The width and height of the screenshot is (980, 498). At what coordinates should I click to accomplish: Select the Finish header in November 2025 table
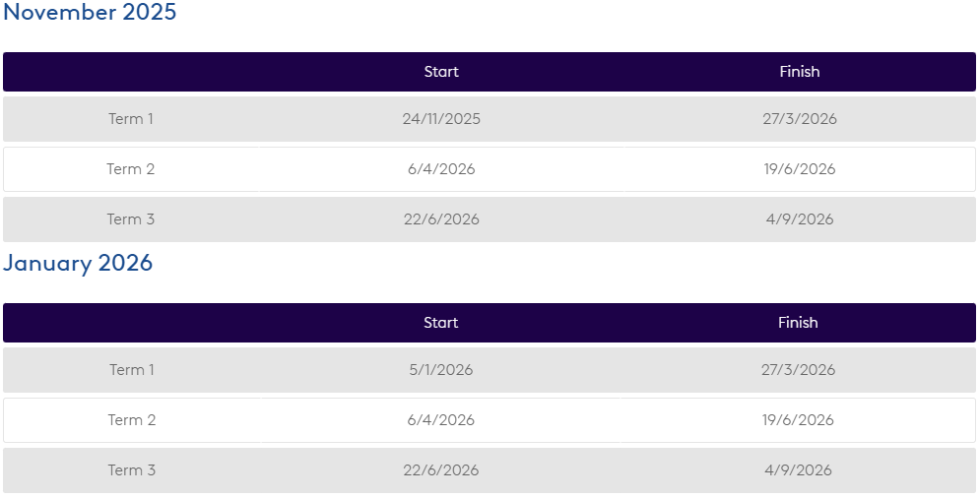[799, 72]
